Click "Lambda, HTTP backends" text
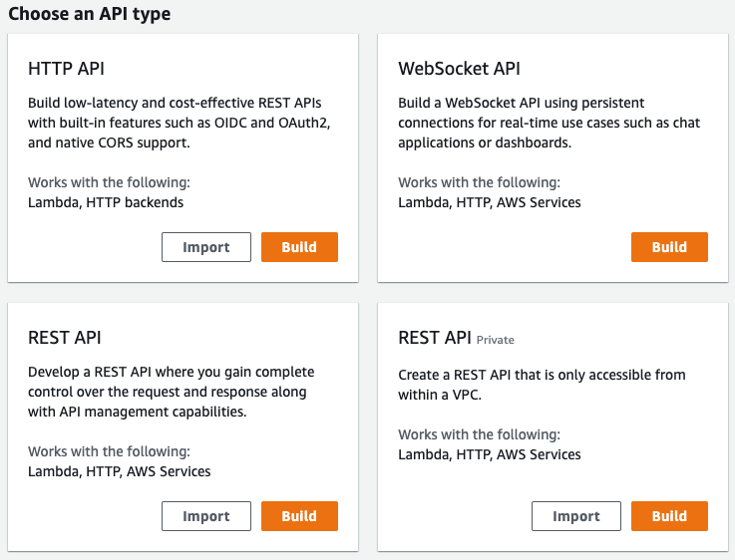 106,202
